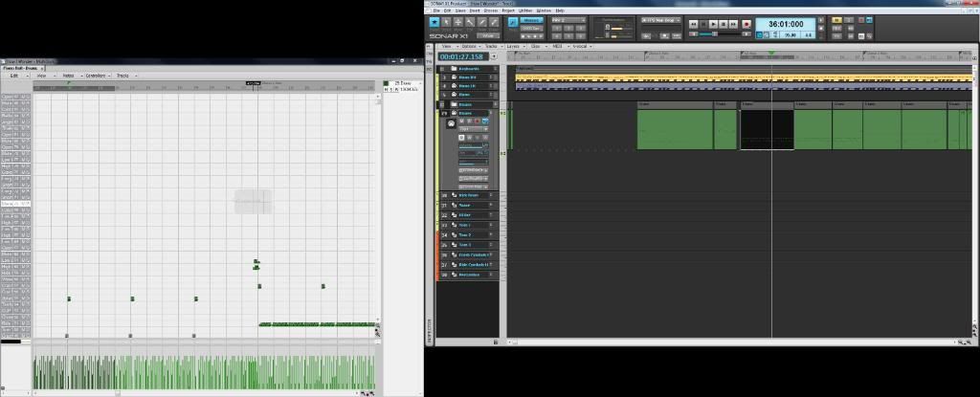
Task: Click the Keyboards folder icon
Action: tap(455, 69)
